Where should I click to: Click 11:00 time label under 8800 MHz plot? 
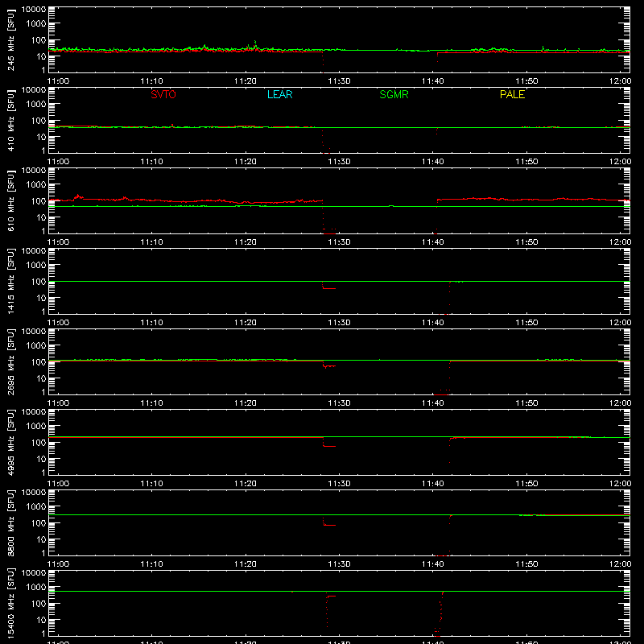pyautogui.click(x=58, y=564)
